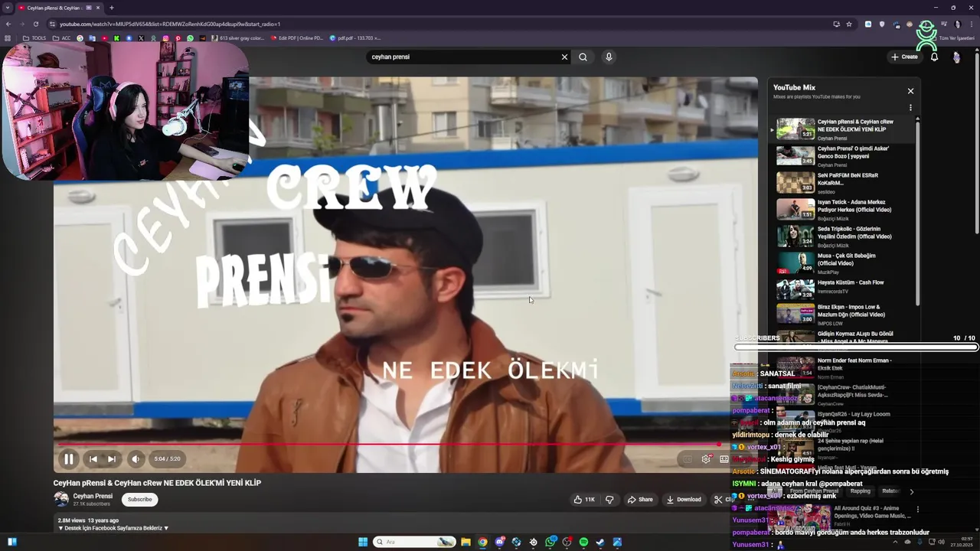The image size is (980, 551).
Task: Open the X (Twitter) bookmark icon
Action: (141, 37)
